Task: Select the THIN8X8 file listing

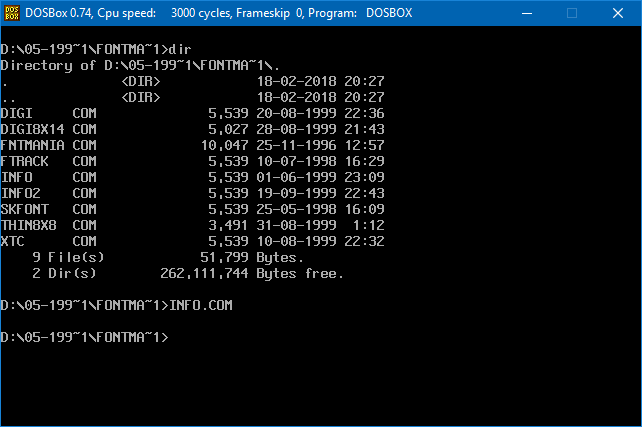Action: (28, 225)
